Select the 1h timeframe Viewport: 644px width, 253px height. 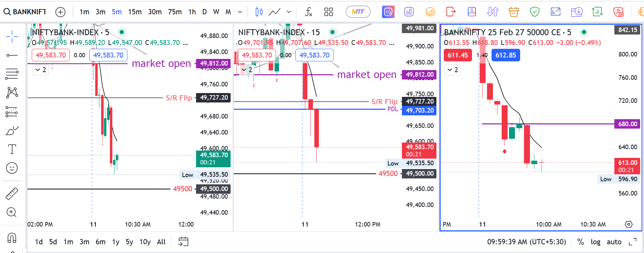coord(192,12)
